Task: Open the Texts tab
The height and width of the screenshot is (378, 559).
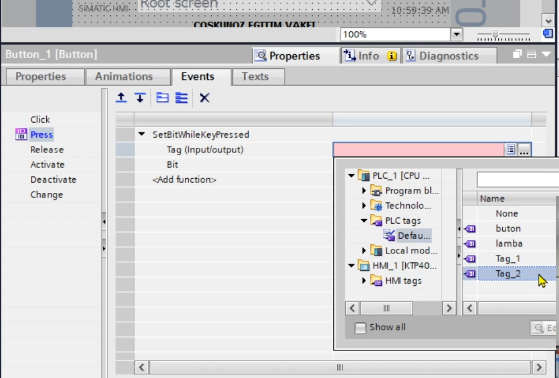Action: tap(258, 77)
